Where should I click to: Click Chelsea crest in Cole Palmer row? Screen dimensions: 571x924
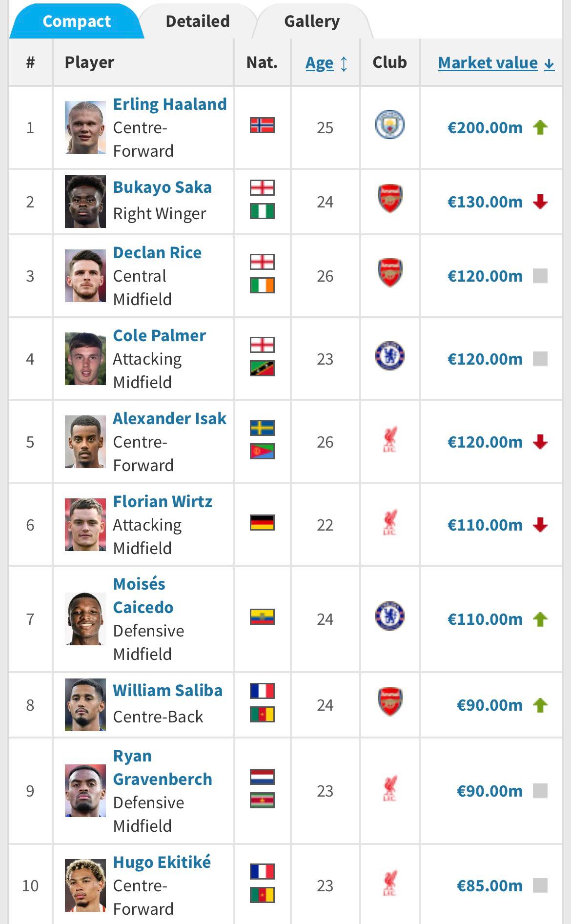(x=389, y=356)
